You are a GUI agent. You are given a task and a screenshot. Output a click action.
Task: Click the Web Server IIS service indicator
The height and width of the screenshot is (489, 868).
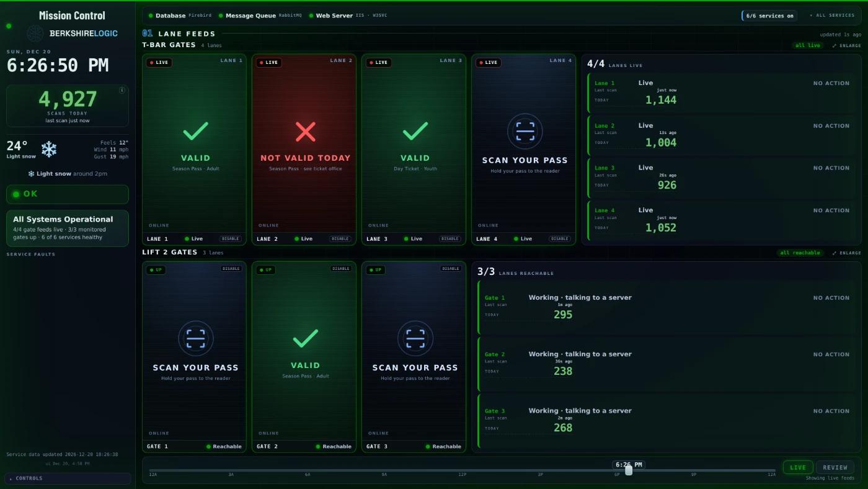(x=348, y=16)
